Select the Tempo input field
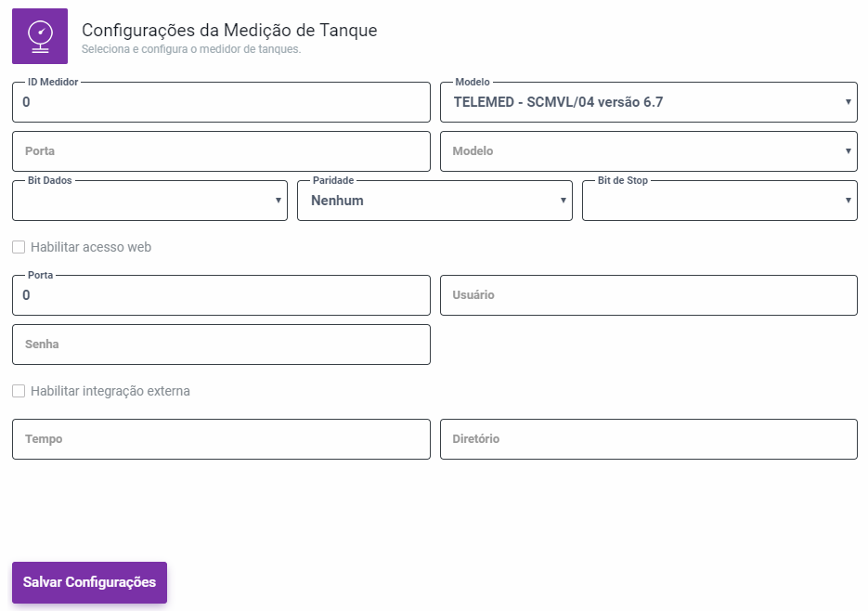This screenshot has height=611, width=868. pos(221,439)
